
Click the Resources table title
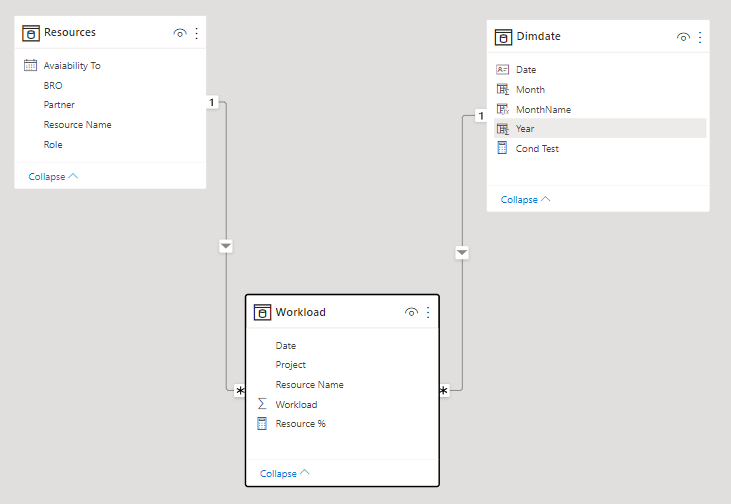click(69, 33)
